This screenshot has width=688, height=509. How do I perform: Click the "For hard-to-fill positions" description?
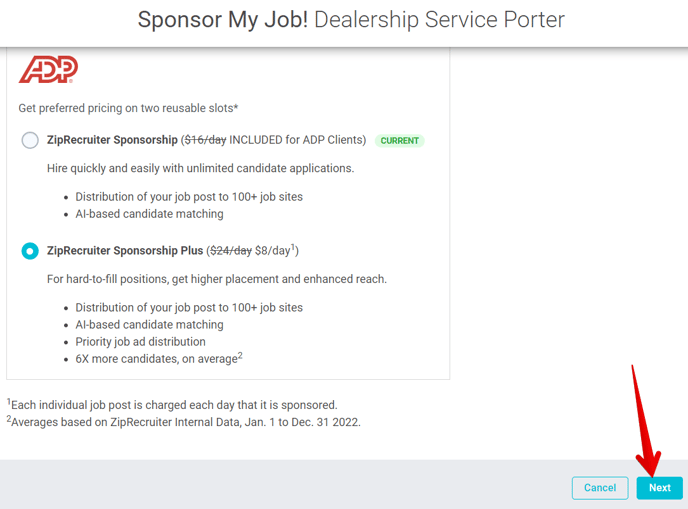pos(217,279)
